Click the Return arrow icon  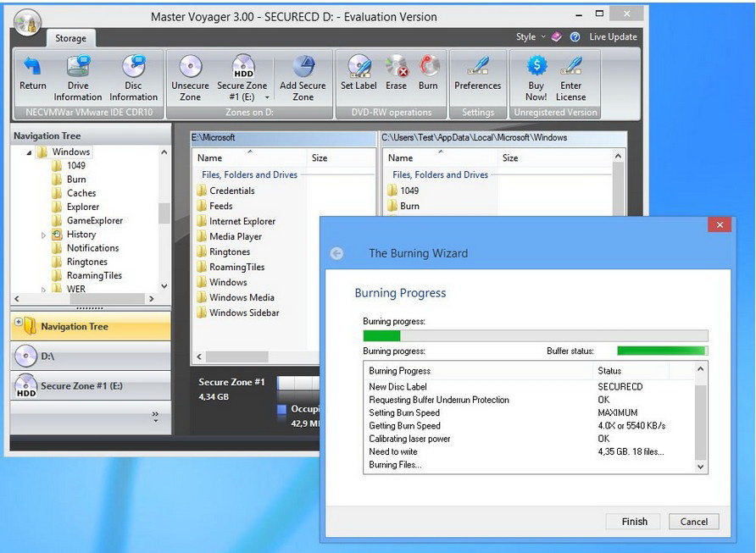click(33, 68)
